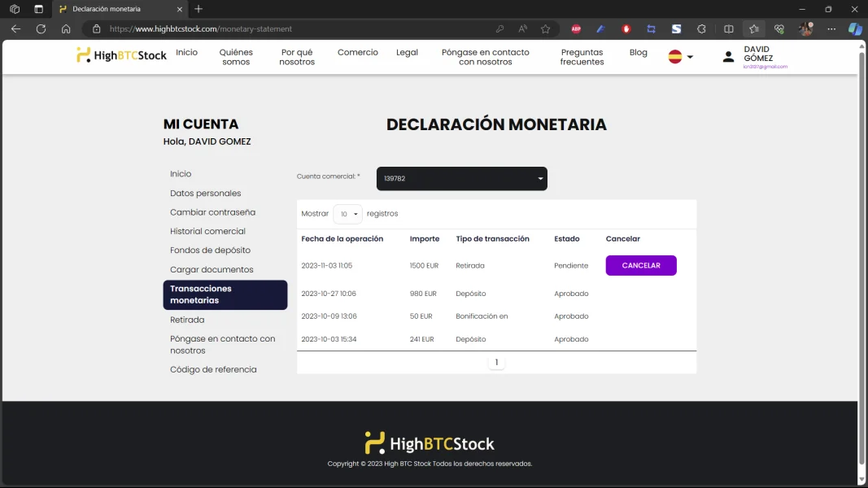Refresh the page using reload icon
Screen dimensions: 868x488
point(41,28)
